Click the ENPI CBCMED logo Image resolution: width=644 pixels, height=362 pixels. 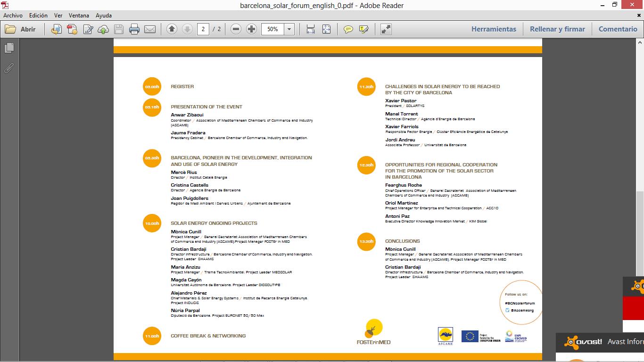(x=516, y=336)
